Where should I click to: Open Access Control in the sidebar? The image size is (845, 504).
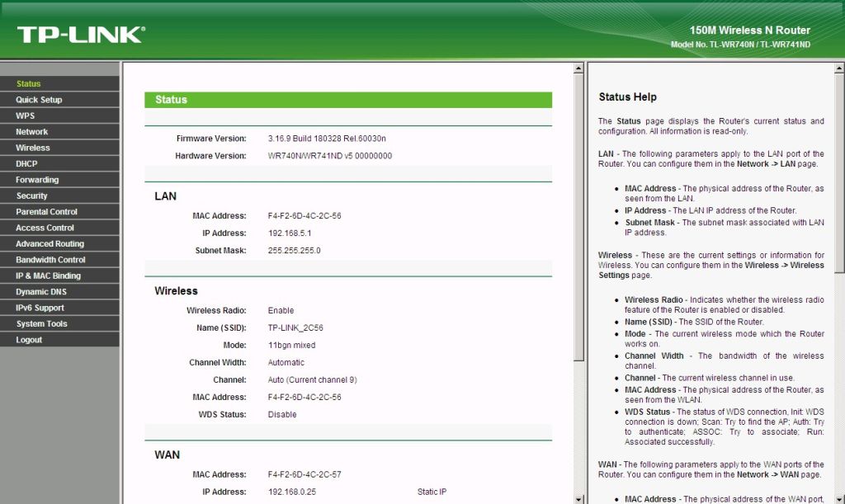coord(59,228)
